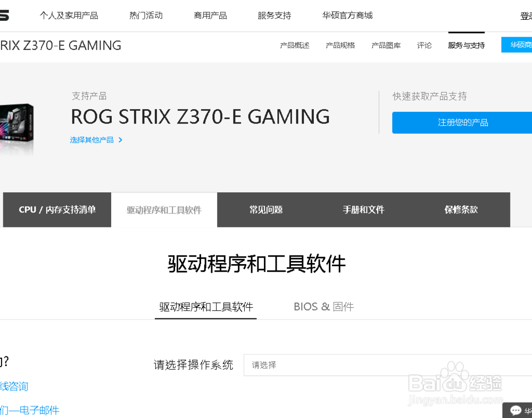The height and width of the screenshot is (418, 532).
Task: Click the chevron next to 选择其他产品
Action: (x=120, y=140)
